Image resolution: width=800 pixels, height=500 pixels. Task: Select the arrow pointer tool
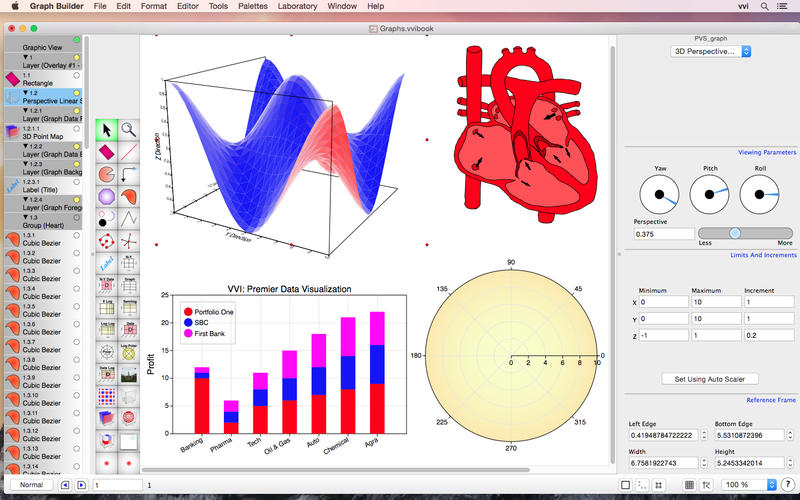107,130
